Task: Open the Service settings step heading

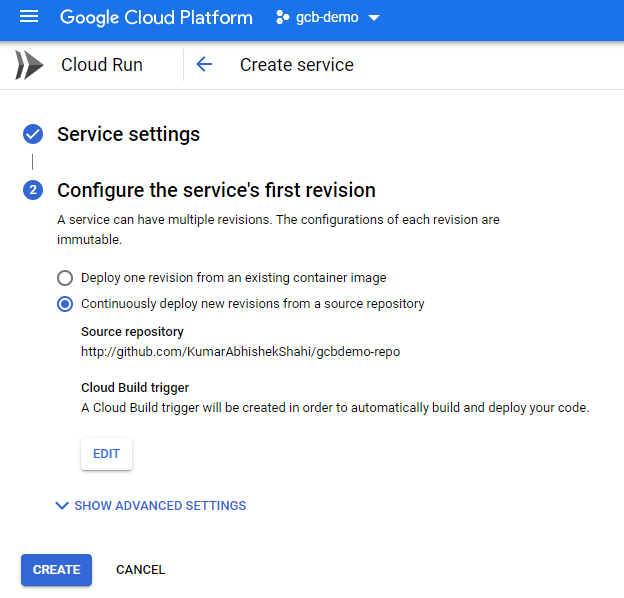Action: [x=128, y=134]
